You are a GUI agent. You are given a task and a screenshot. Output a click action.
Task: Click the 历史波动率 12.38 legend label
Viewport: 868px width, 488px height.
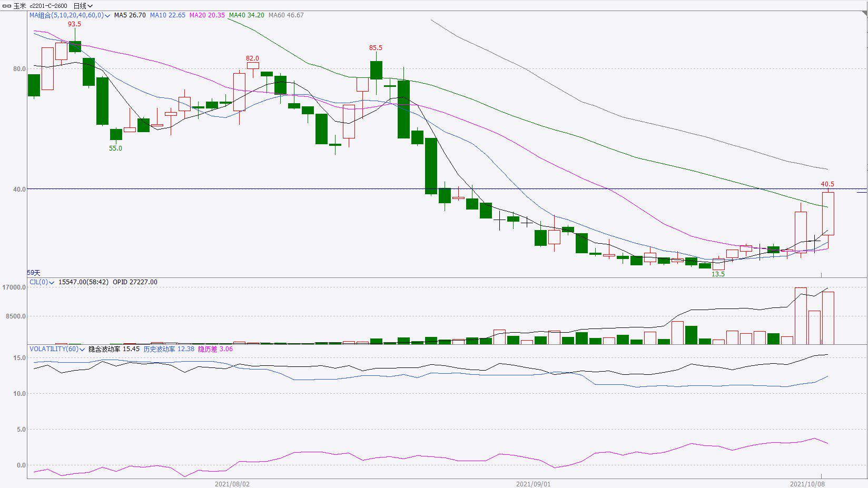pyautogui.click(x=169, y=349)
